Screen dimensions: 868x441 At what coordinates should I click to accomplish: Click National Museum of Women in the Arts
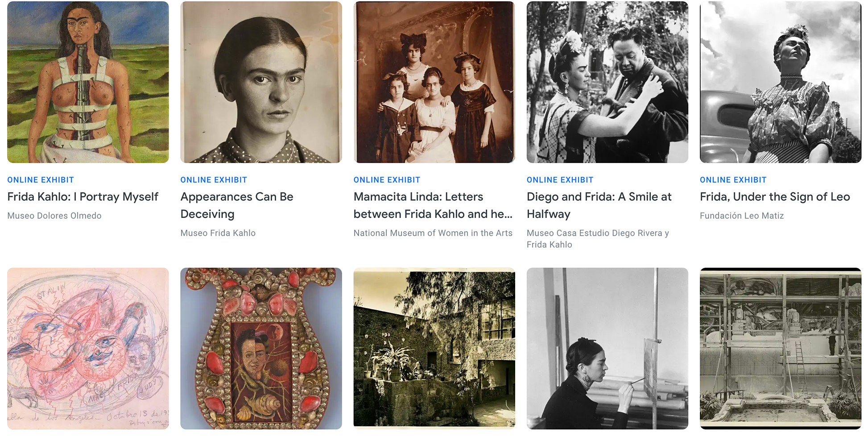click(433, 233)
